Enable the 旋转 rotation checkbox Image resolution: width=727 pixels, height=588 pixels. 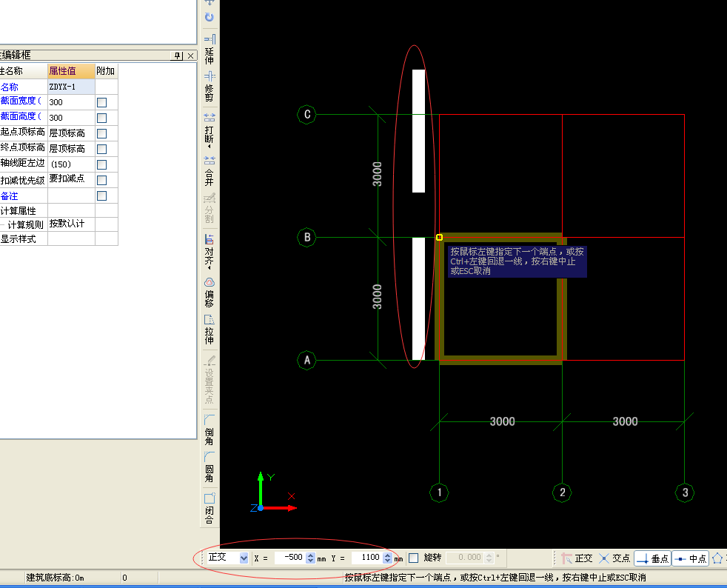pyautogui.click(x=414, y=558)
